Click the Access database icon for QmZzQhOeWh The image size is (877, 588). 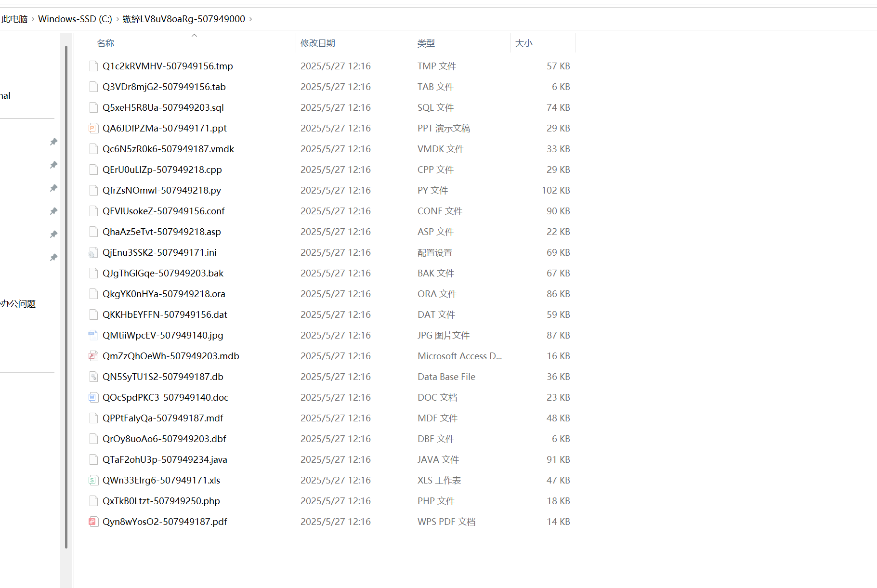[x=93, y=356]
